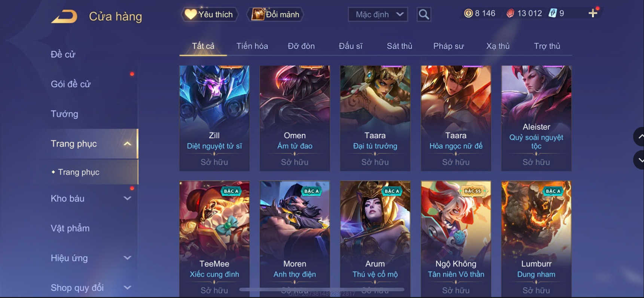Screen dimensions: 644x298
Task: Open Gói đề cử in sidebar
Action: click(x=71, y=84)
